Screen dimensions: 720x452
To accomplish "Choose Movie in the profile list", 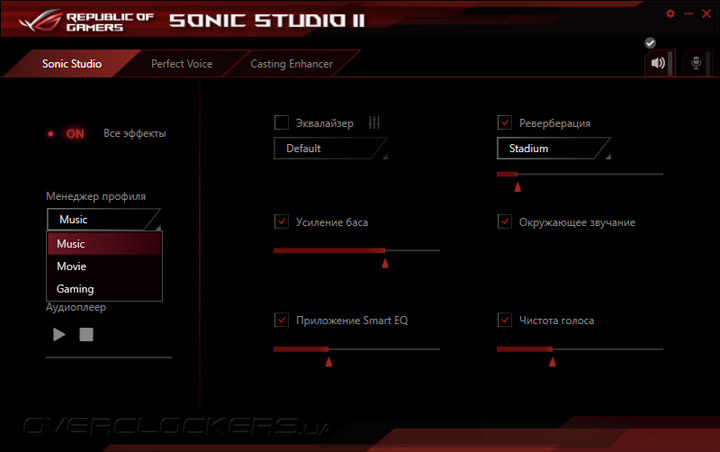I will (104, 266).
